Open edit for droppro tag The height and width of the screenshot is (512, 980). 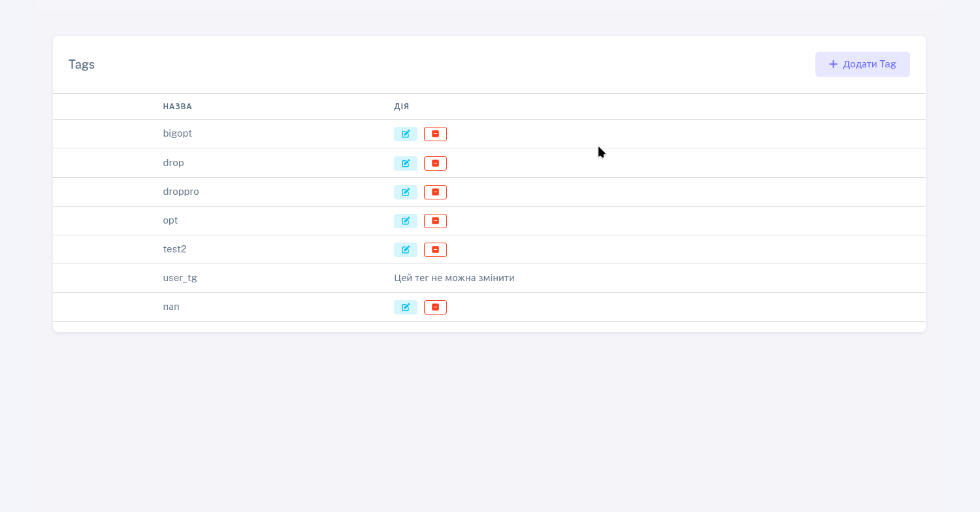pyautogui.click(x=405, y=192)
